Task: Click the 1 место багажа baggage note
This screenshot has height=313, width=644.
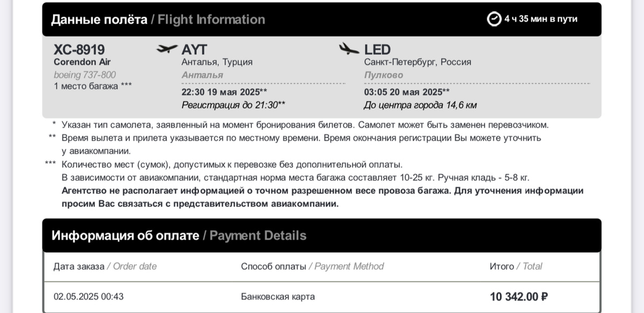Action: [93, 86]
